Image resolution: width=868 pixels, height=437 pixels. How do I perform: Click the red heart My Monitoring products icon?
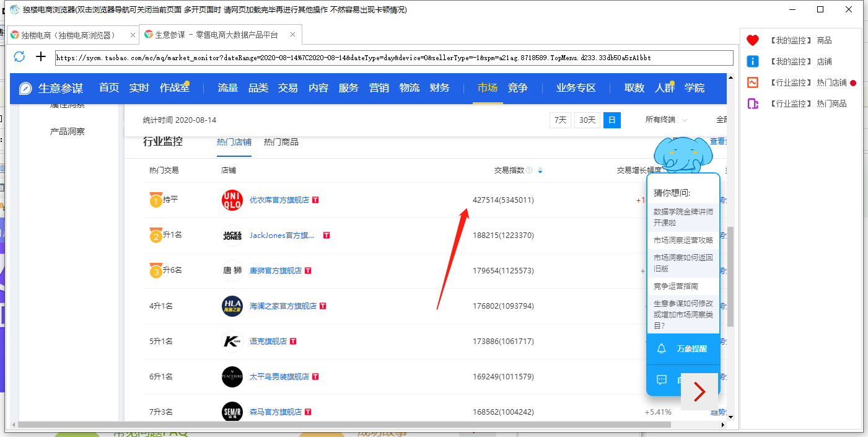click(x=753, y=40)
